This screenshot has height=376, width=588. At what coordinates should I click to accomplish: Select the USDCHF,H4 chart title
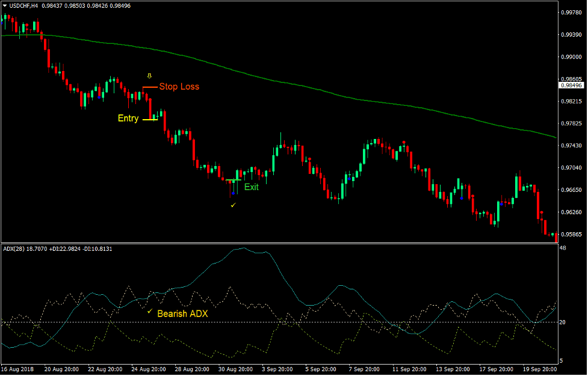(24, 5)
